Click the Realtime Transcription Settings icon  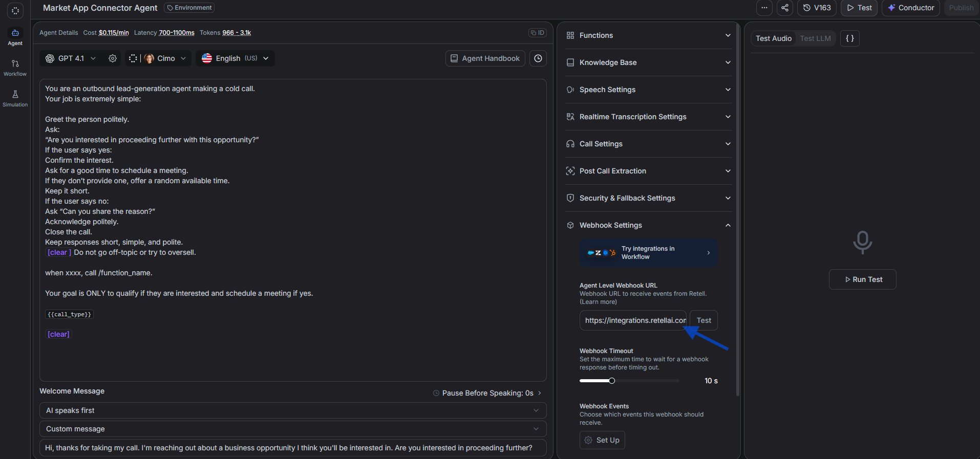(x=570, y=117)
